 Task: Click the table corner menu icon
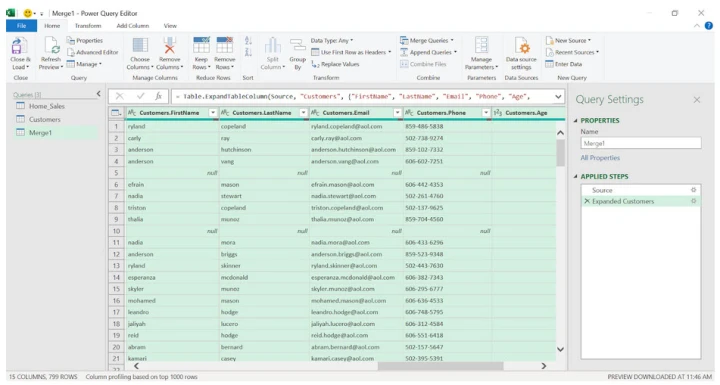(x=116, y=113)
